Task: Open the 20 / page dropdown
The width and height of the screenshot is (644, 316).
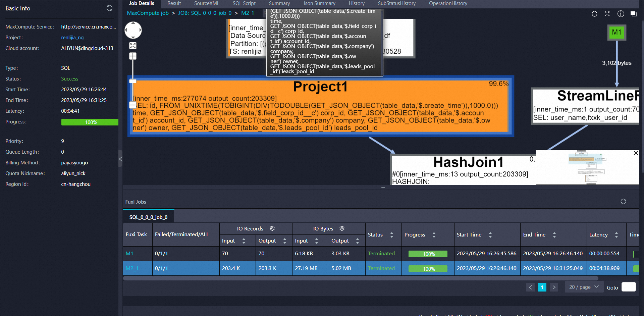Action: coord(584,287)
